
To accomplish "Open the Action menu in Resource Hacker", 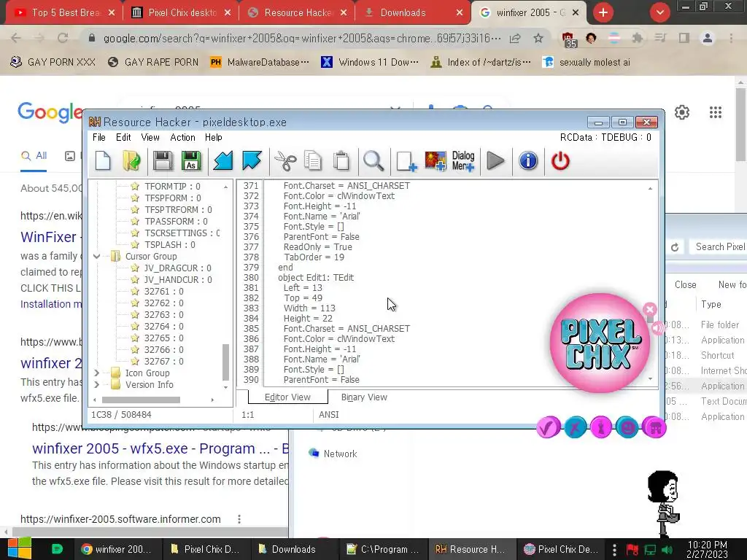I will [x=182, y=137].
